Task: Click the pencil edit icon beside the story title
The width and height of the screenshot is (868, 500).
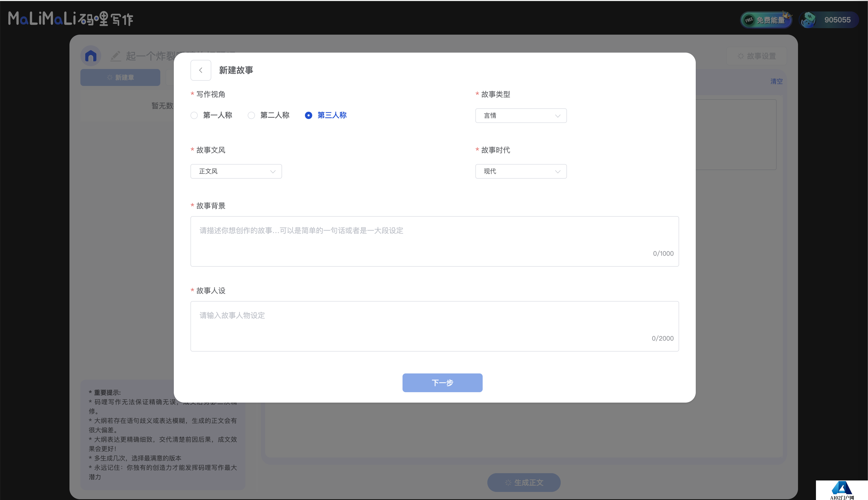Action: (x=116, y=56)
